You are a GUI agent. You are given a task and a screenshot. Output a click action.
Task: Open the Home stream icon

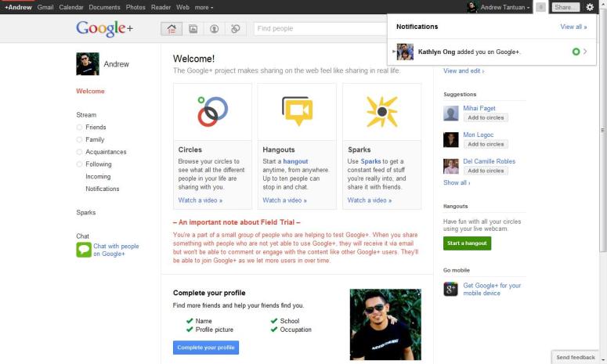coord(172,29)
